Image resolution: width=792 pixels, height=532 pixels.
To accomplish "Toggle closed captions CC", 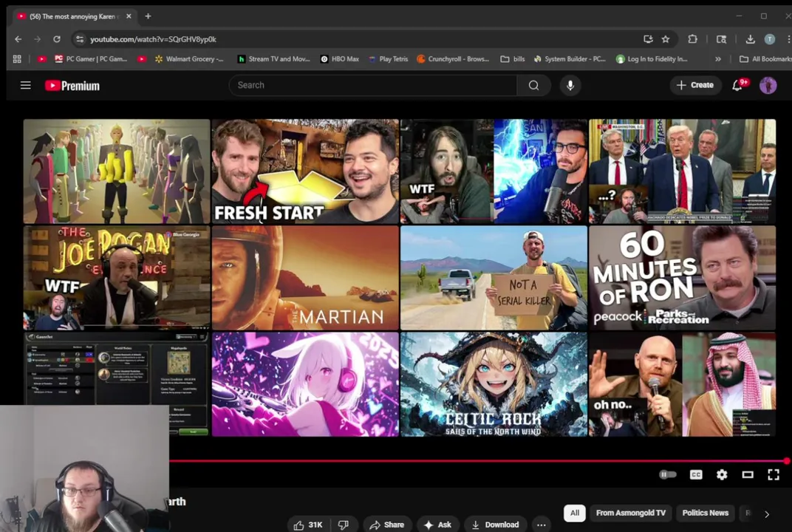I will pyautogui.click(x=696, y=474).
